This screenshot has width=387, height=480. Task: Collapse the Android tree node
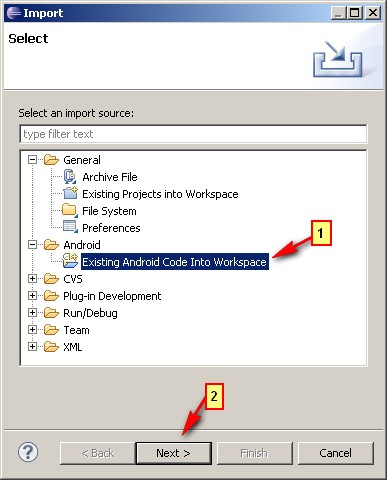pos(32,245)
